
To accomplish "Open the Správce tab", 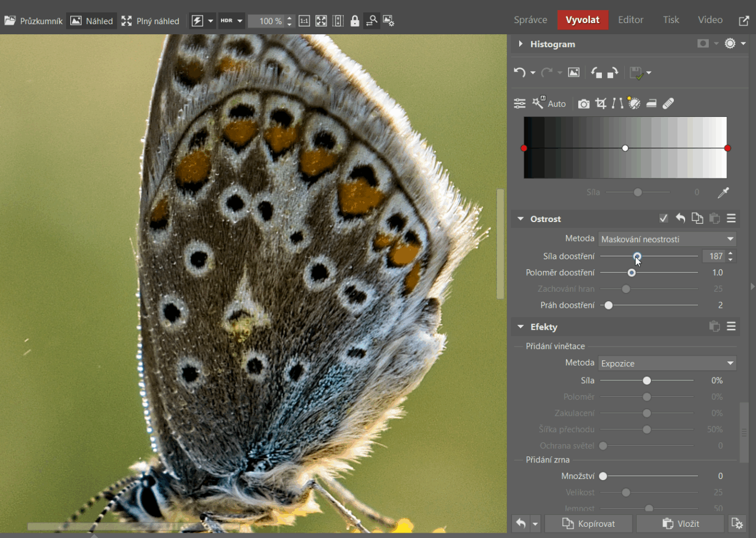I will [530, 20].
